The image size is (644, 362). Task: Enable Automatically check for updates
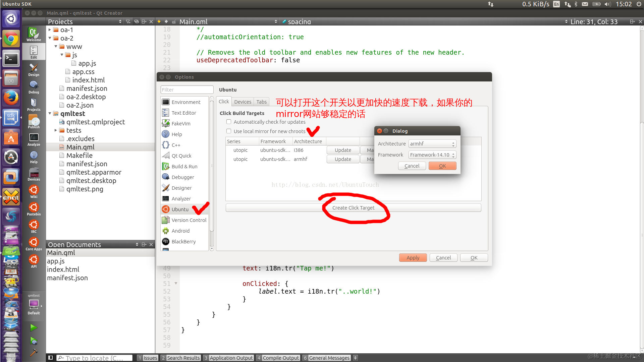(229, 122)
